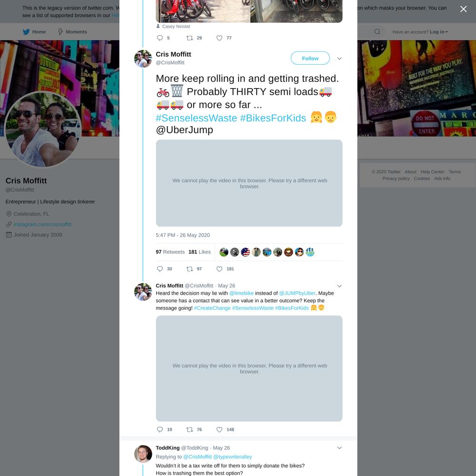The height and width of the screenshot is (476, 476).
Task: View the list of 97 Retweets
Action: point(170,252)
